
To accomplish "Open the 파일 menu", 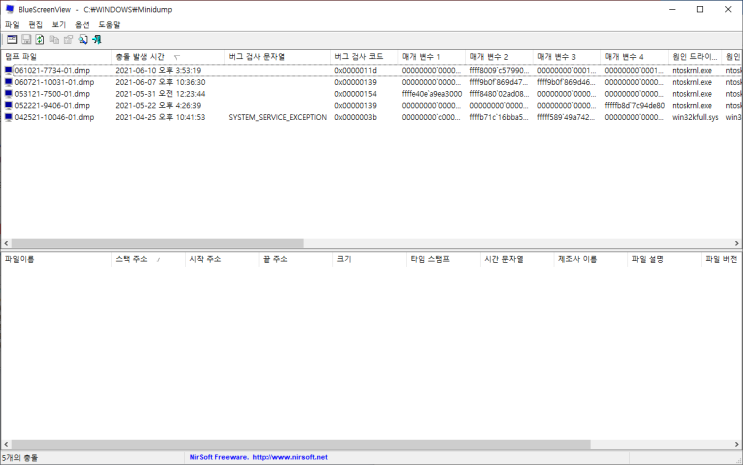I will coord(12,24).
